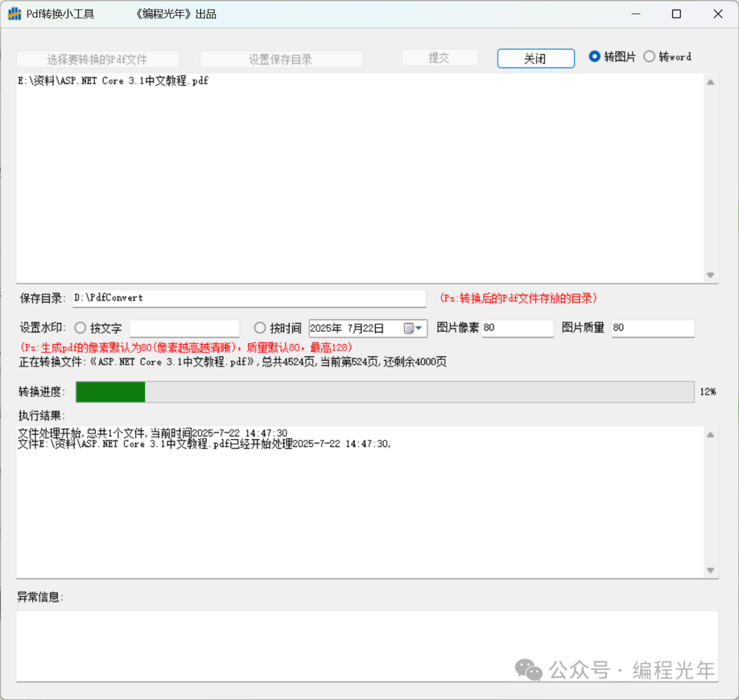This screenshot has width=739, height=700.
Task: Enable 按文字 watermark option
Action: pyautogui.click(x=80, y=328)
